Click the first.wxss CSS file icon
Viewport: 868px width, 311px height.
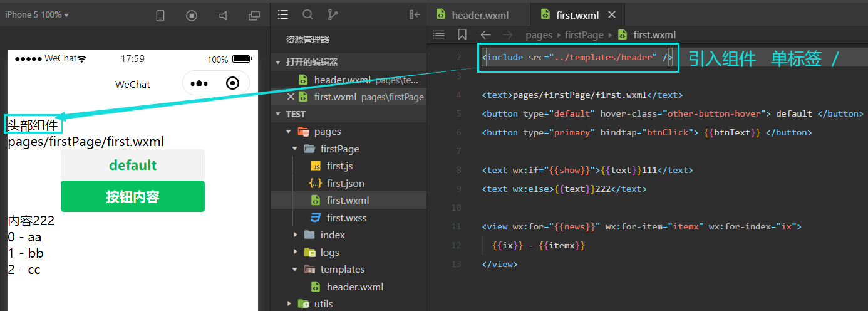(316, 218)
